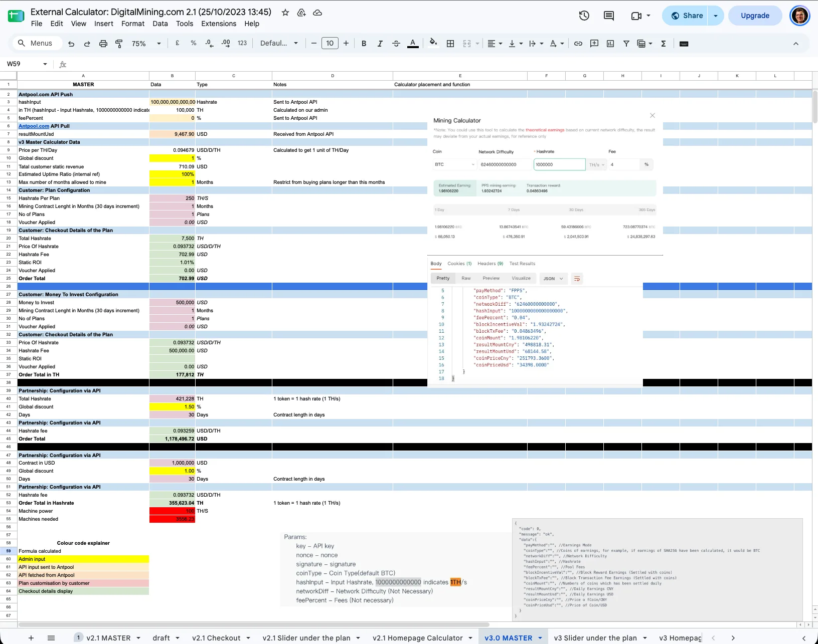Open version history clock icon
This screenshot has width=818, height=644.
584,16
